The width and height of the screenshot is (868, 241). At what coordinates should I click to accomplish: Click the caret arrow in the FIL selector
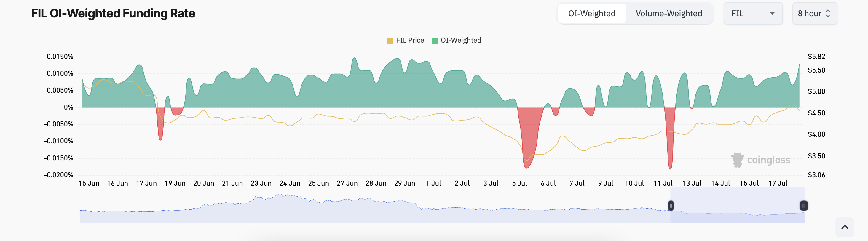pos(772,13)
